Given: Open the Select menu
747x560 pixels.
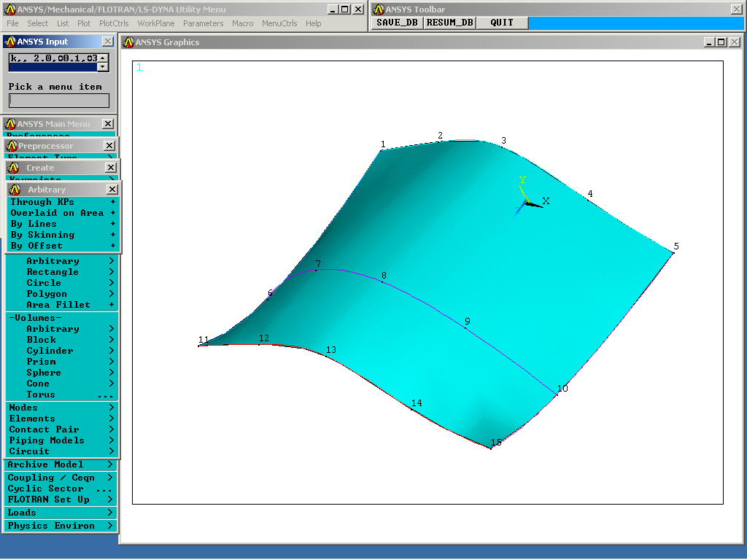Looking at the screenshot, I should [37, 23].
